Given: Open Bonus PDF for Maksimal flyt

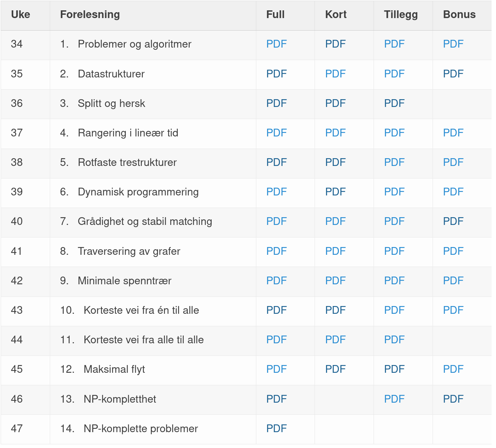Looking at the screenshot, I should [453, 369].
